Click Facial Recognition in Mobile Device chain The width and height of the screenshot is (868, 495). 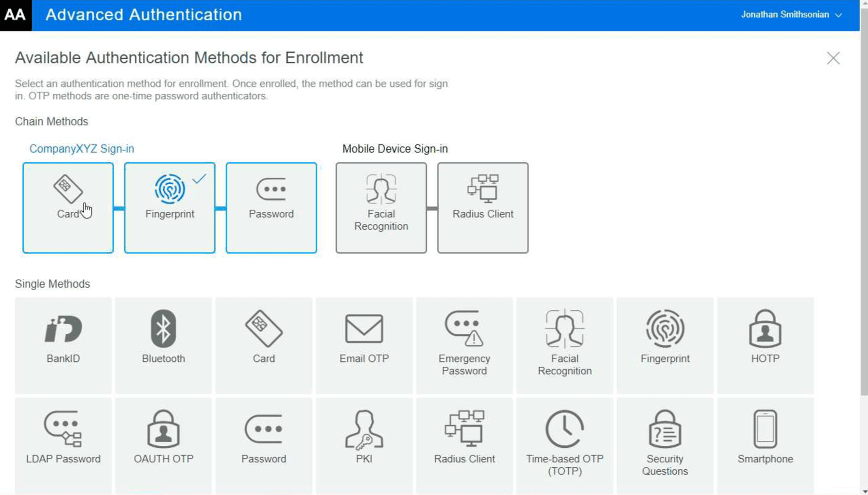[381, 208]
